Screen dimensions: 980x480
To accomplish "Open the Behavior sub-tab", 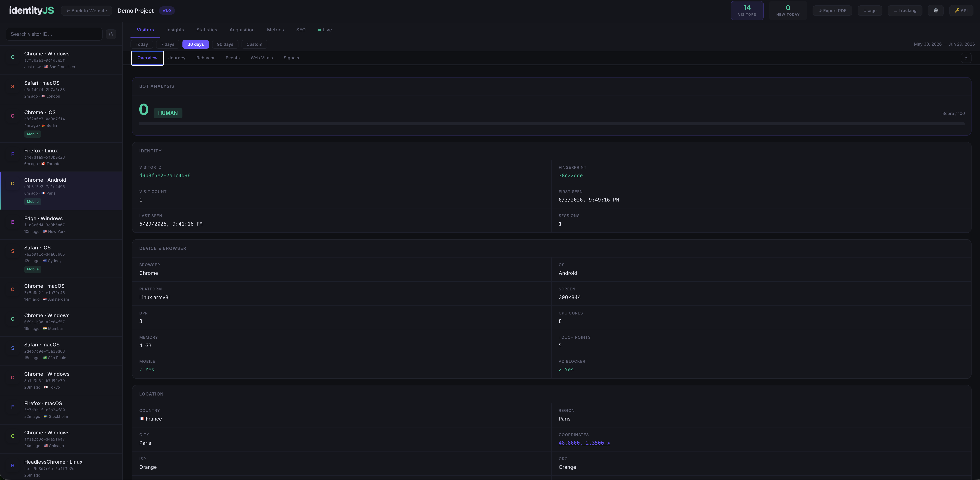I will (205, 58).
